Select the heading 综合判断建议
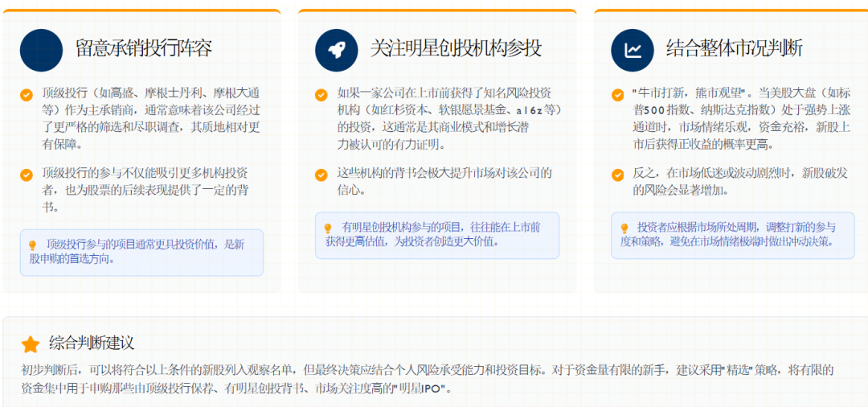868x407 pixels. pyautogui.click(x=92, y=343)
